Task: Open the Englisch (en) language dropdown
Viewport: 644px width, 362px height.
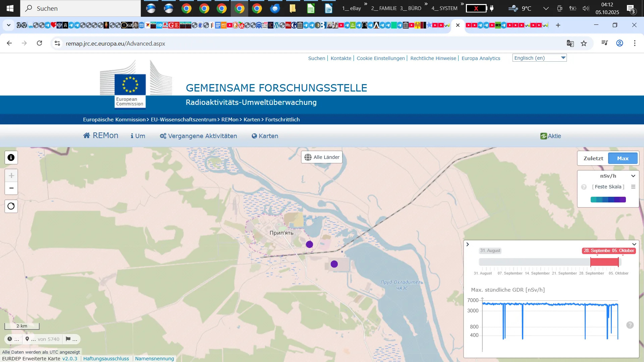Action: click(x=539, y=58)
